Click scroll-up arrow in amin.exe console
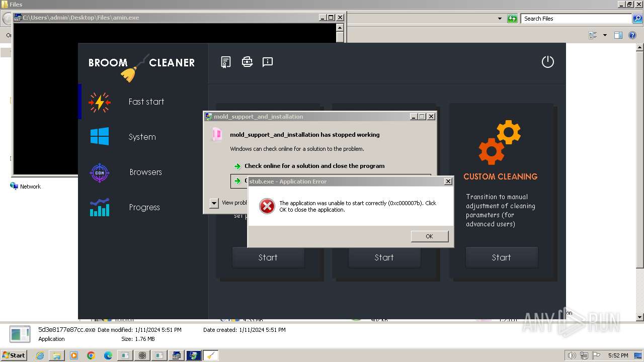This screenshot has width=644, height=362. [x=340, y=27]
